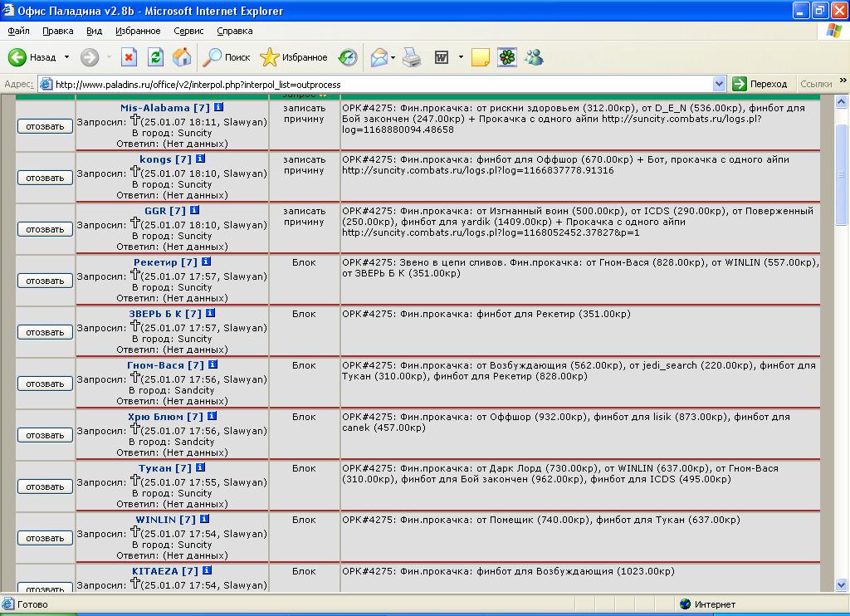Open the Хрю Блюм [7] profile link
The image size is (850, 616).
pyautogui.click(x=165, y=417)
